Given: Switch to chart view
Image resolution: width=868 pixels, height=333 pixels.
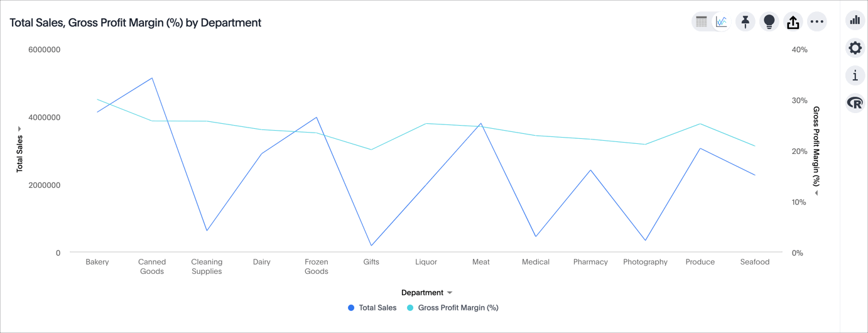Looking at the screenshot, I should pos(721,22).
